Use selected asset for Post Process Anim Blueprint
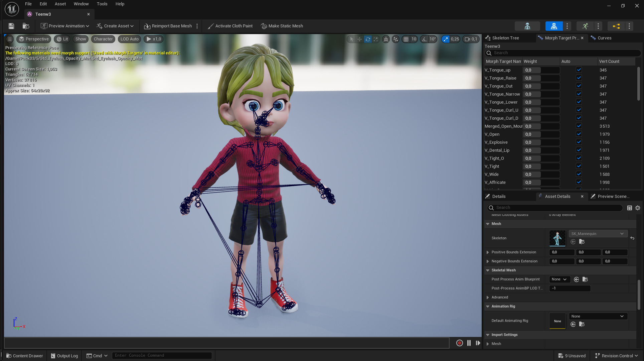644x361 pixels. tap(577, 279)
